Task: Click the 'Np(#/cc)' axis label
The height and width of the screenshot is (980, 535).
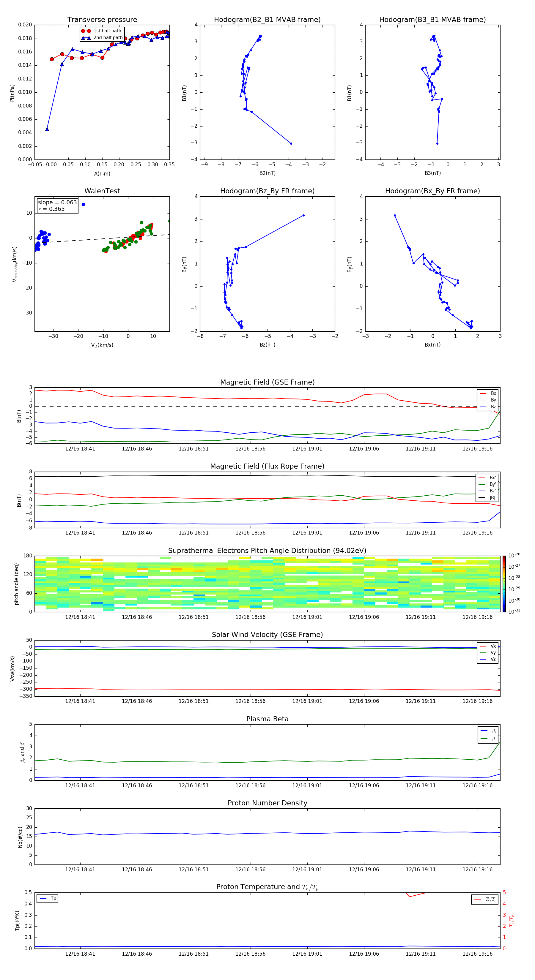Action: pos(20,837)
